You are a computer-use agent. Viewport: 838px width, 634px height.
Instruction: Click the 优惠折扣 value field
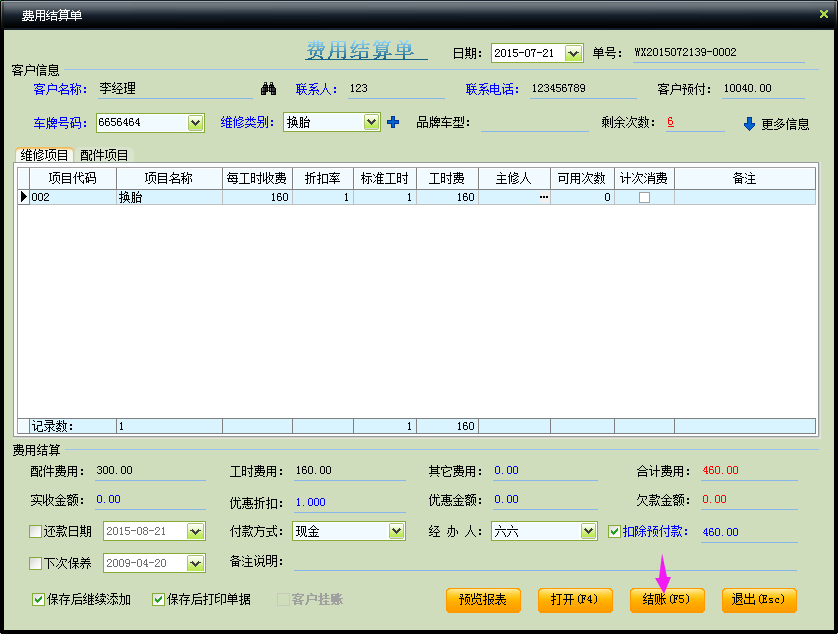coord(350,502)
